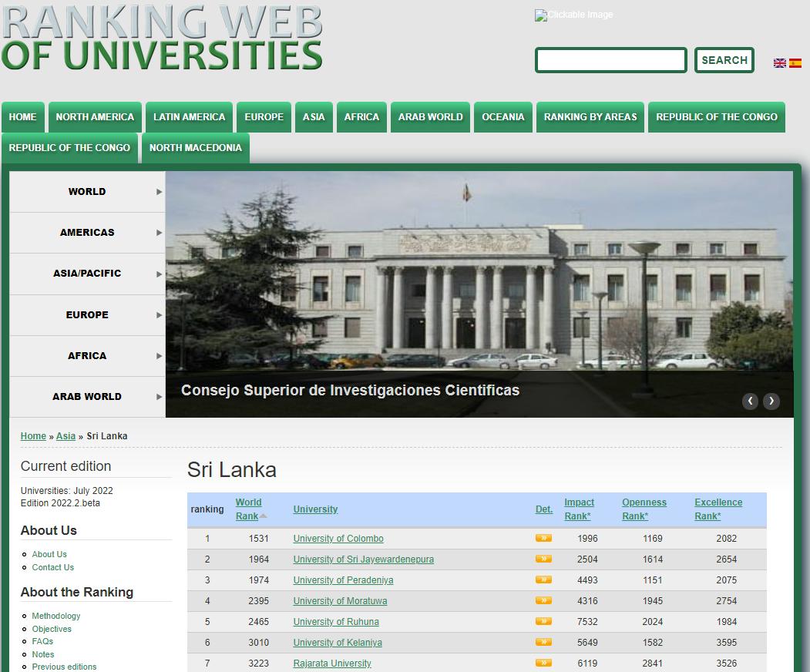Click the SEARCH button
Image resolution: width=810 pixels, height=672 pixels.
(x=724, y=60)
